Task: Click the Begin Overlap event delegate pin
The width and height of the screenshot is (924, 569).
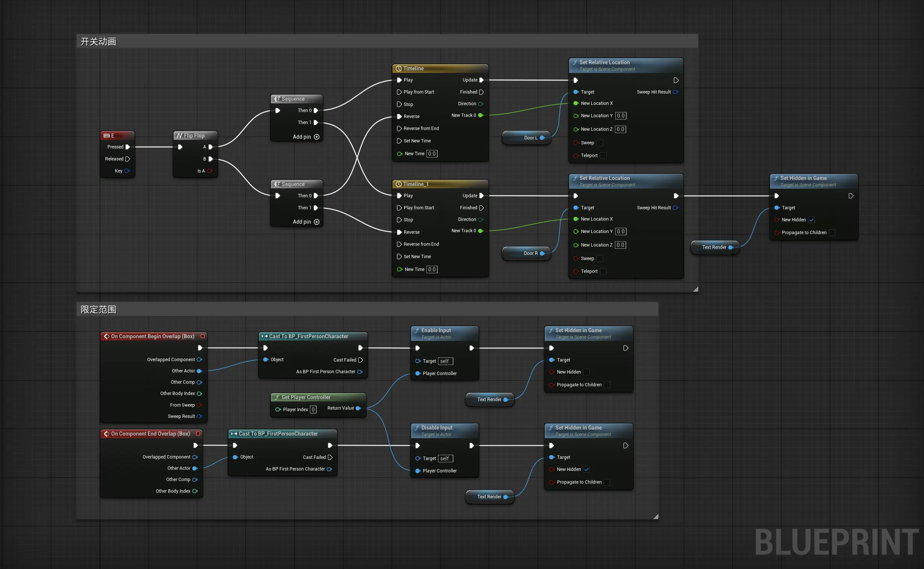Action: (x=203, y=336)
